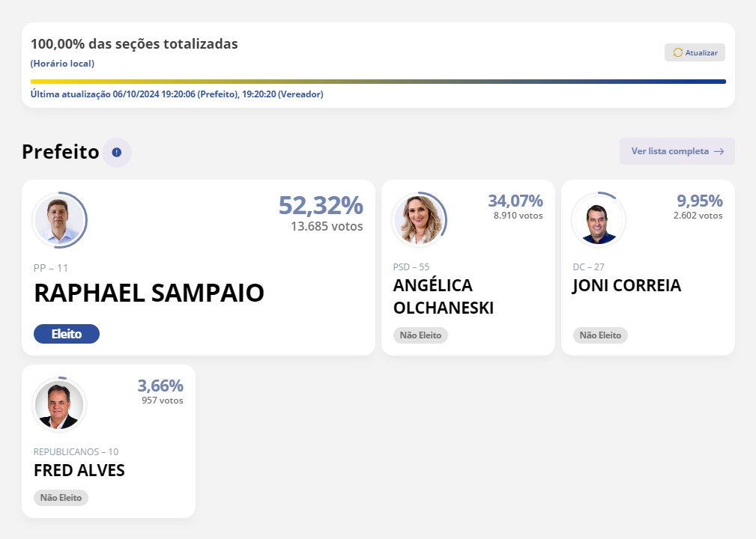The image size is (756, 539).
Task: Click Não Eleito badge under Fred Alves
Action: pyautogui.click(x=61, y=498)
